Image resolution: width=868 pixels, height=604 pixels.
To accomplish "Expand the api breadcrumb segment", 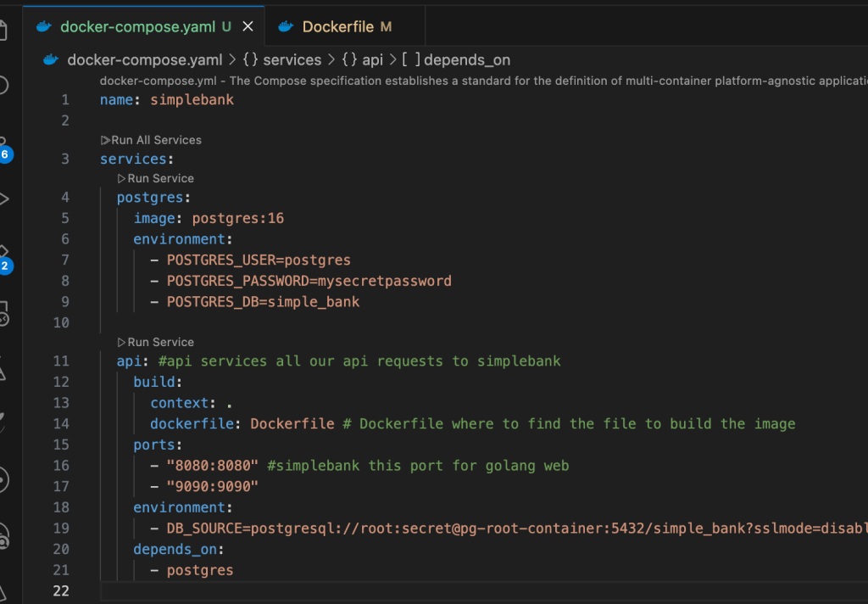I will tap(372, 59).
